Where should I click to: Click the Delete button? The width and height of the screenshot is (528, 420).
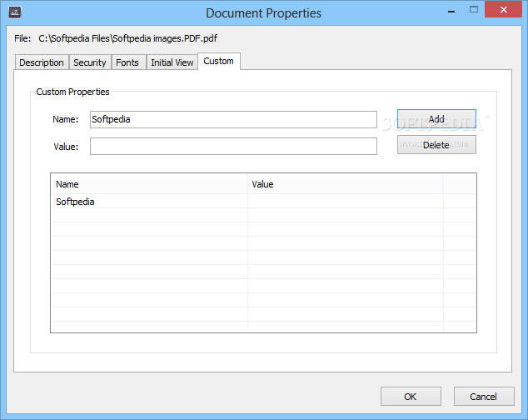tap(436, 145)
